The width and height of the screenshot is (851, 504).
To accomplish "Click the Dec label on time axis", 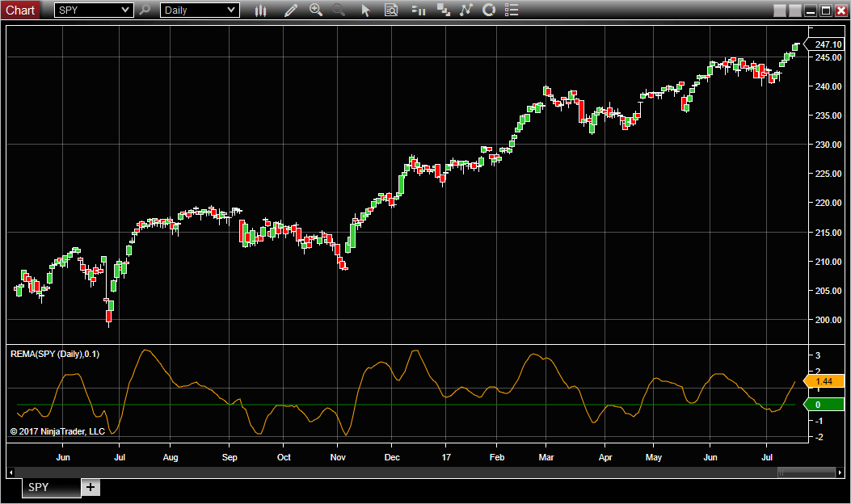I will pos(392,457).
